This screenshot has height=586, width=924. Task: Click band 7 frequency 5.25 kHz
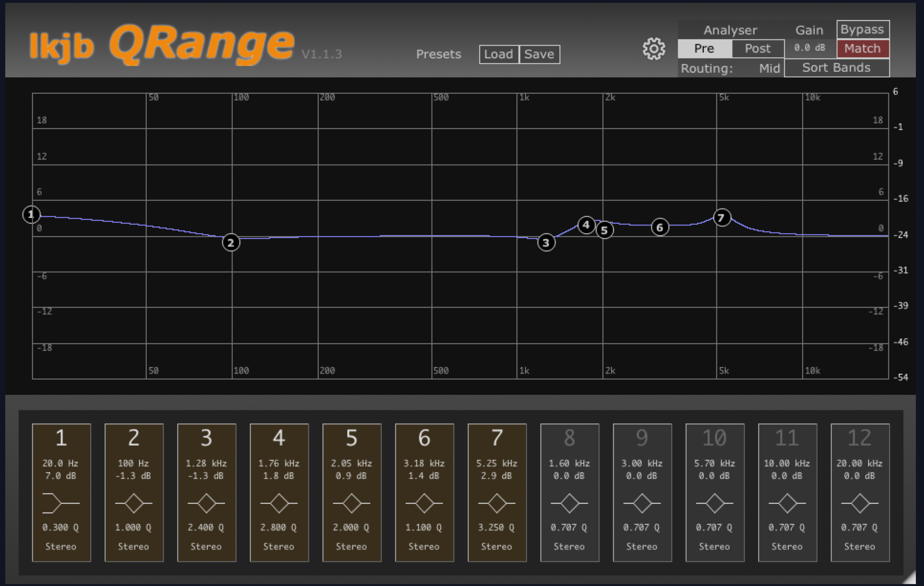tap(497, 463)
